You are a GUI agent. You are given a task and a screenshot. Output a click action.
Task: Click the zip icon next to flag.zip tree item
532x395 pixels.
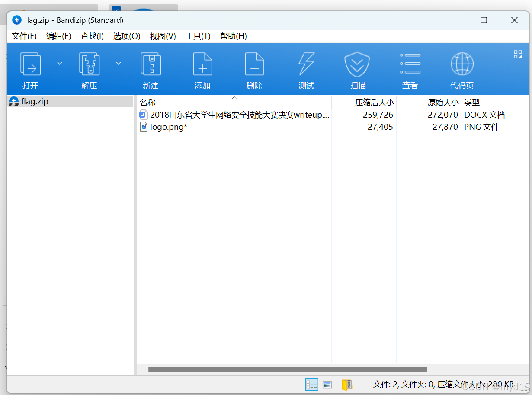(14, 102)
